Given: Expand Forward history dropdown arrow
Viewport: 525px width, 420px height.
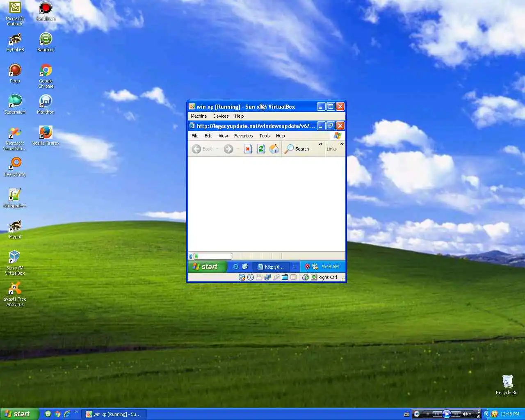Looking at the screenshot, I should pyautogui.click(x=238, y=149).
